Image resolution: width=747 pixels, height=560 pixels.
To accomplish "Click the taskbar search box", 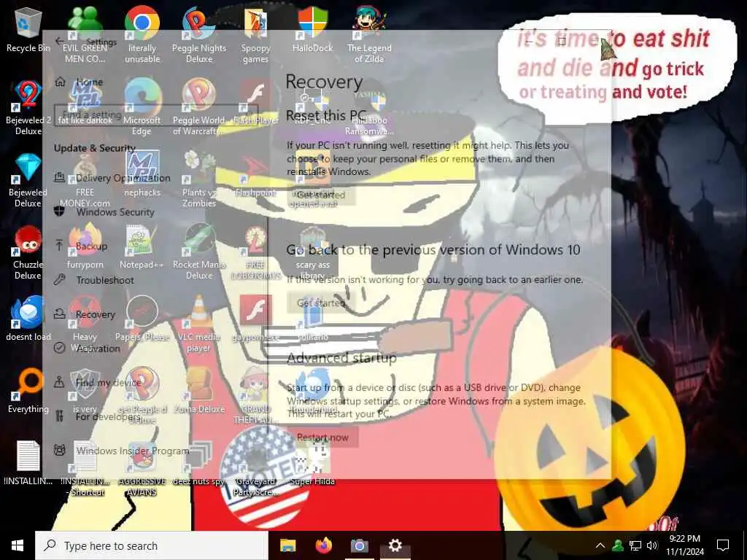I will tap(152, 545).
